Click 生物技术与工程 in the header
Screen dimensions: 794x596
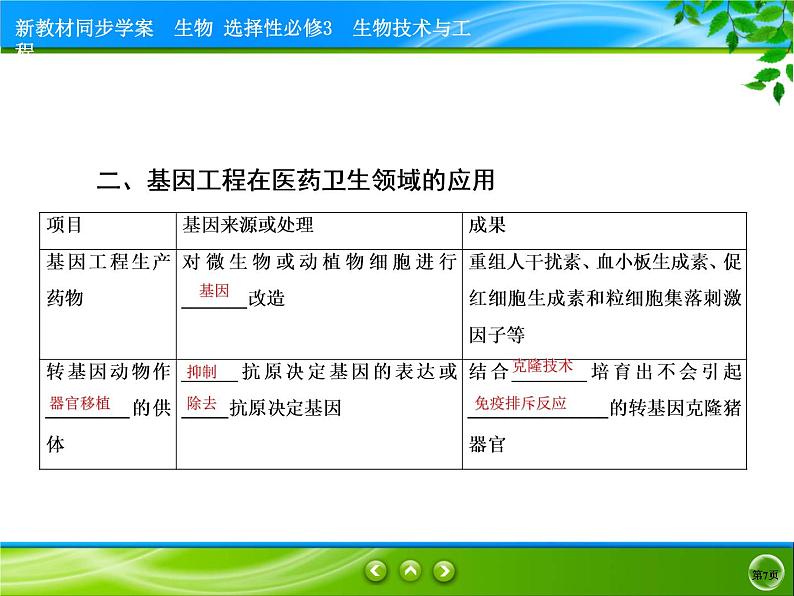coord(411,29)
